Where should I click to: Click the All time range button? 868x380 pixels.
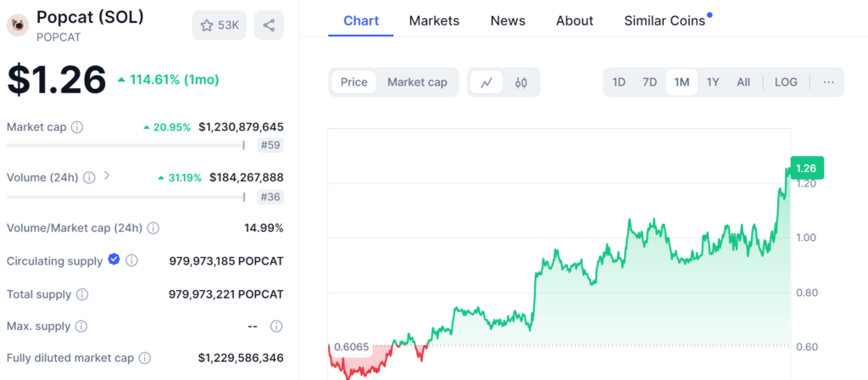pos(743,82)
